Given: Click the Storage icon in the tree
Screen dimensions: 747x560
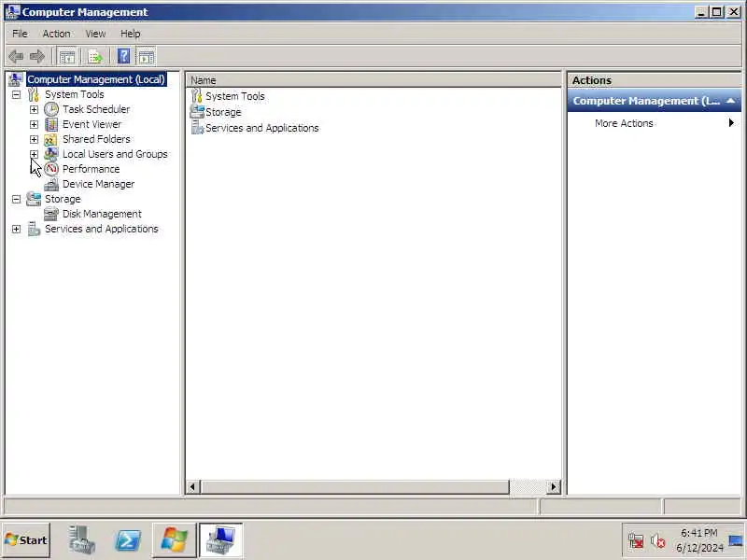Looking at the screenshot, I should [34, 199].
